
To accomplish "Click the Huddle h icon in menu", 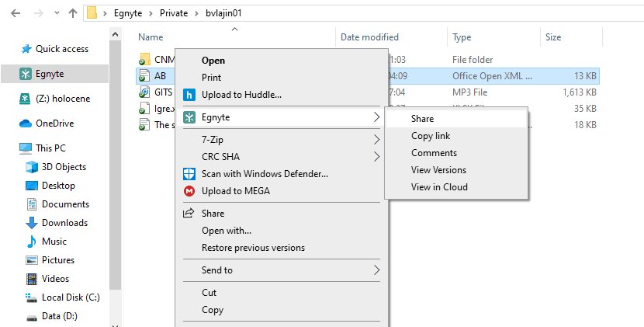I will coord(189,95).
